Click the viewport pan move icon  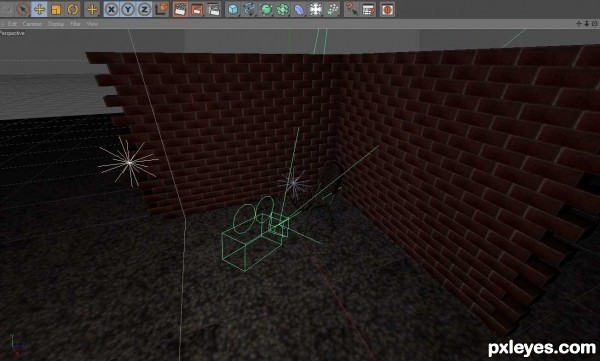[x=579, y=24]
